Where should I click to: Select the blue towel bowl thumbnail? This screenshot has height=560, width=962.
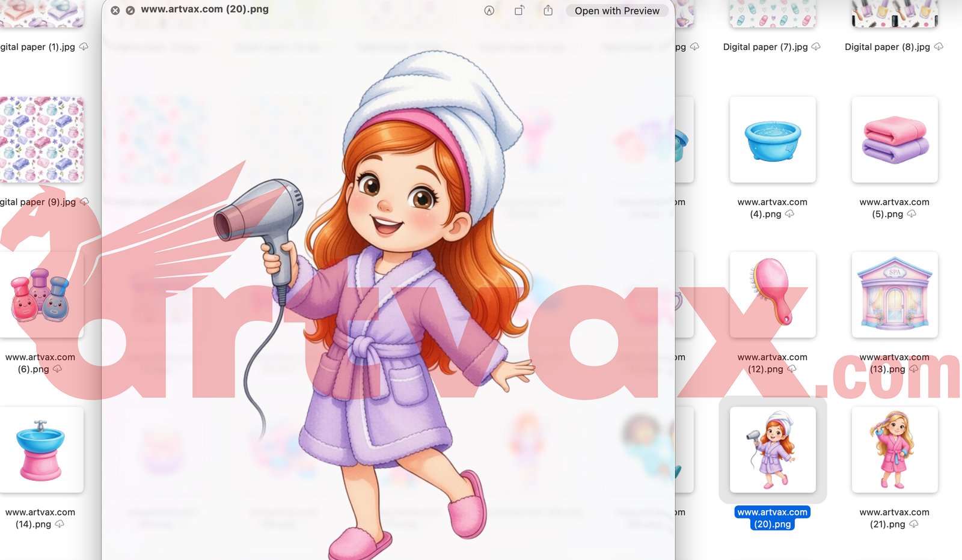[773, 139]
